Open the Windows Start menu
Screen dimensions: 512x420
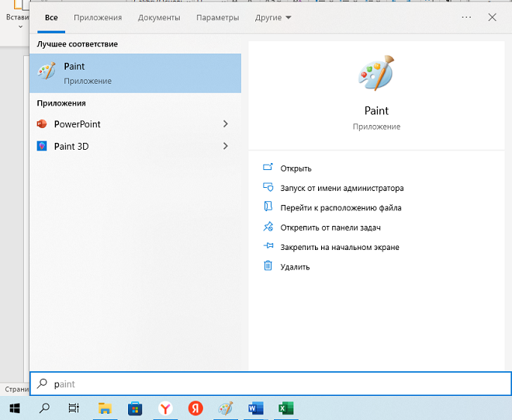click(x=15, y=408)
